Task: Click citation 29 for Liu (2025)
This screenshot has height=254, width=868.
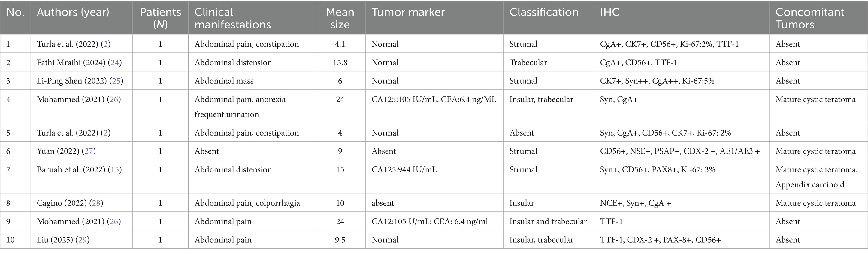Action: pyautogui.click(x=83, y=240)
